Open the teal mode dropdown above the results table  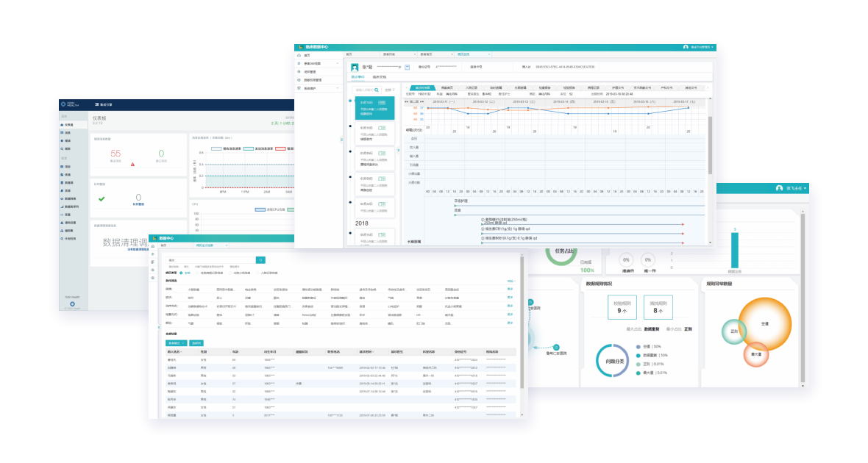coord(177,342)
